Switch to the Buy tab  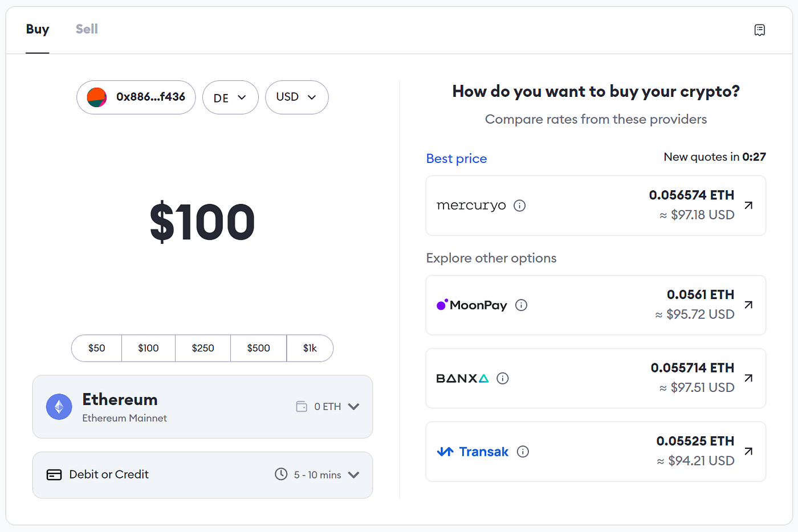pos(38,29)
